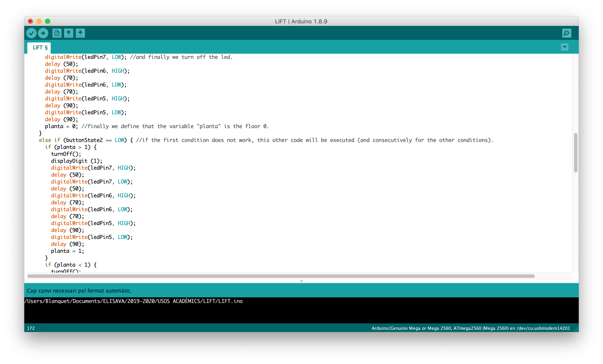
Task: Click the vertical editor scrollbar thumb
Action: [x=575, y=153]
